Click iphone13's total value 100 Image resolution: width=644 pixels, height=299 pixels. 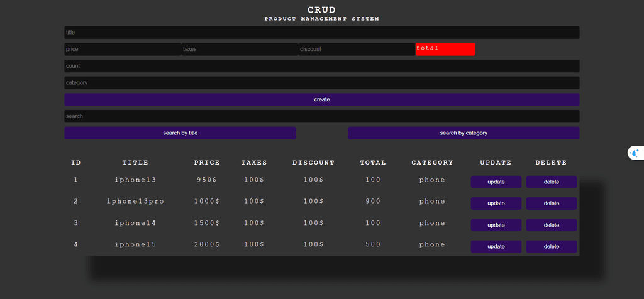coord(373,180)
